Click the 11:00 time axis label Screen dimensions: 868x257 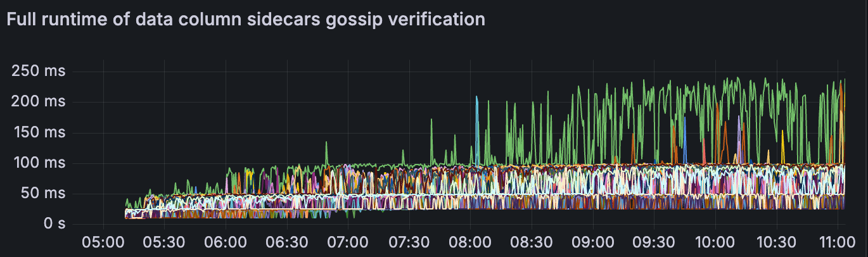(837, 243)
